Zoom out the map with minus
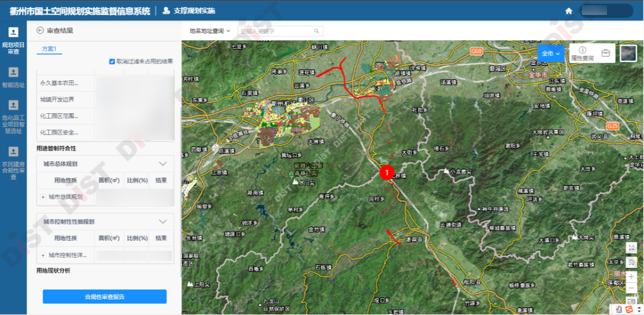The height and width of the screenshot is (315, 644). (631, 288)
